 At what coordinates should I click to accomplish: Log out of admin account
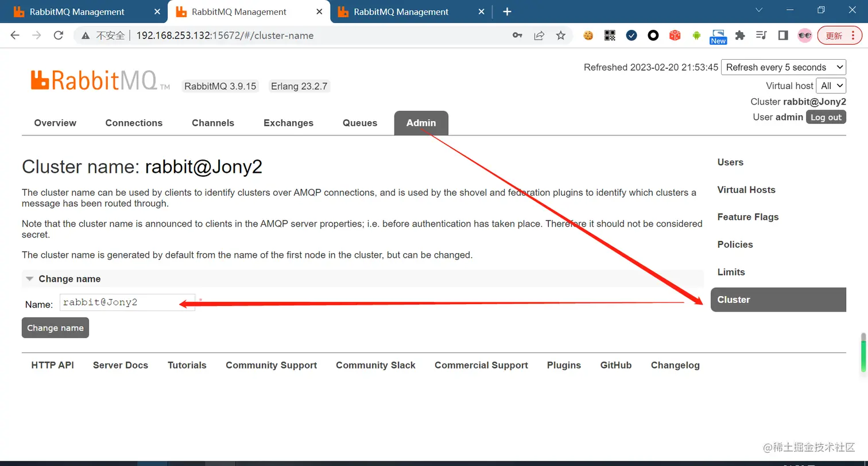[x=826, y=117]
